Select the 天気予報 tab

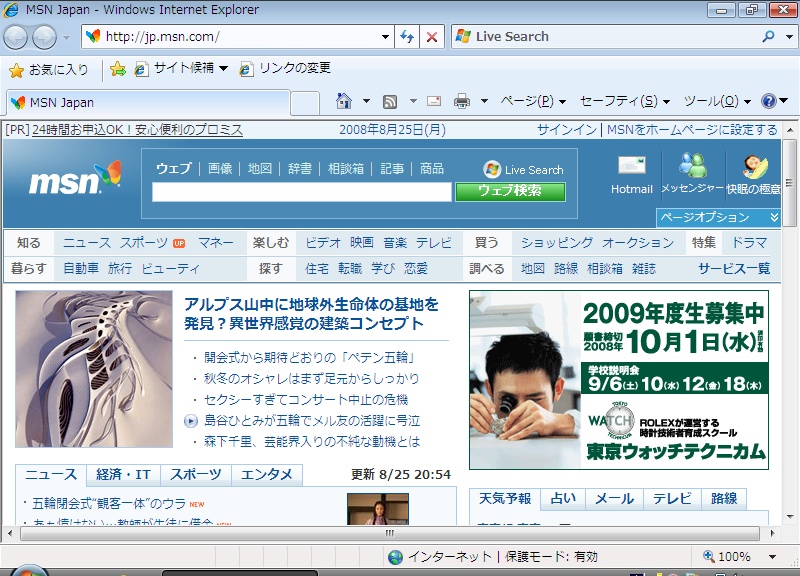point(505,498)
